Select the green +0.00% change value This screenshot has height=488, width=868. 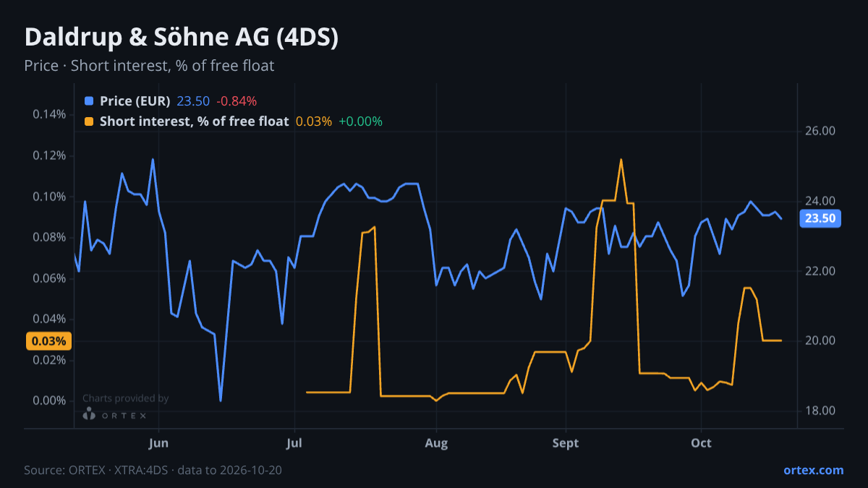(360, 121)
